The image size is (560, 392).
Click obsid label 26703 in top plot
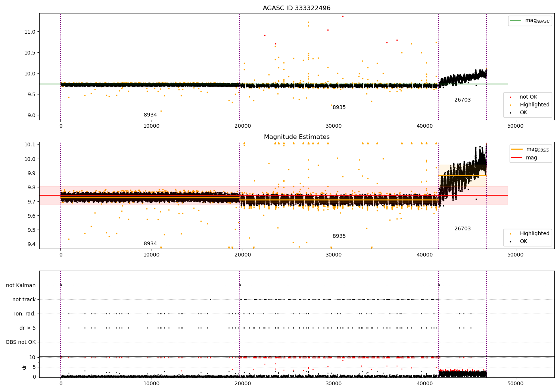tap(463, 100)
